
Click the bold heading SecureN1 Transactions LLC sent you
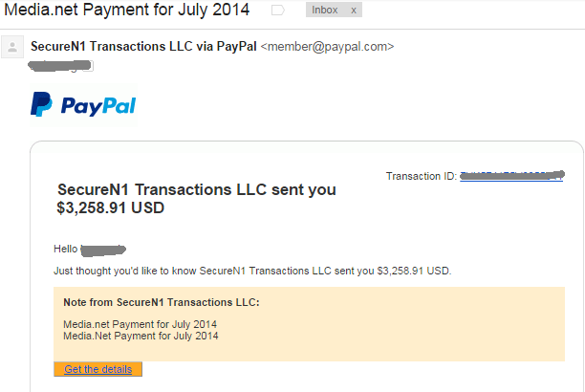click(x=197, y=189)
